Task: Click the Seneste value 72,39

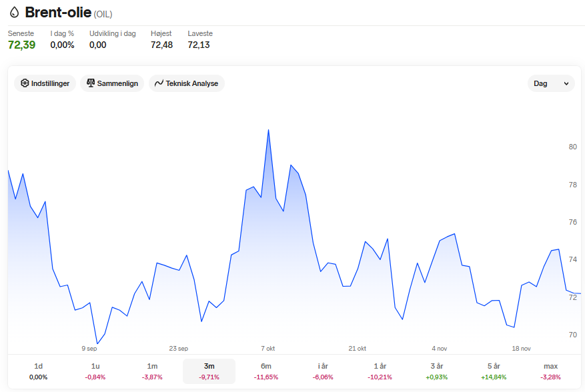Action: 21,45
